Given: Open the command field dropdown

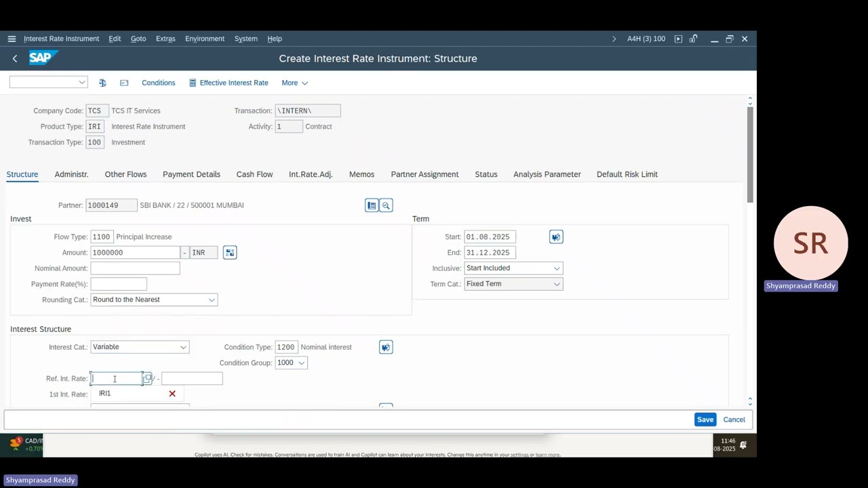Looking at the screenshot, I should click(82, 83).
